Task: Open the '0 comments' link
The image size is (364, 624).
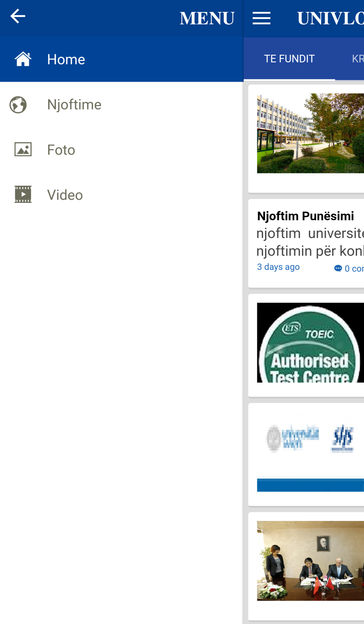Action: tap(354, 268)
